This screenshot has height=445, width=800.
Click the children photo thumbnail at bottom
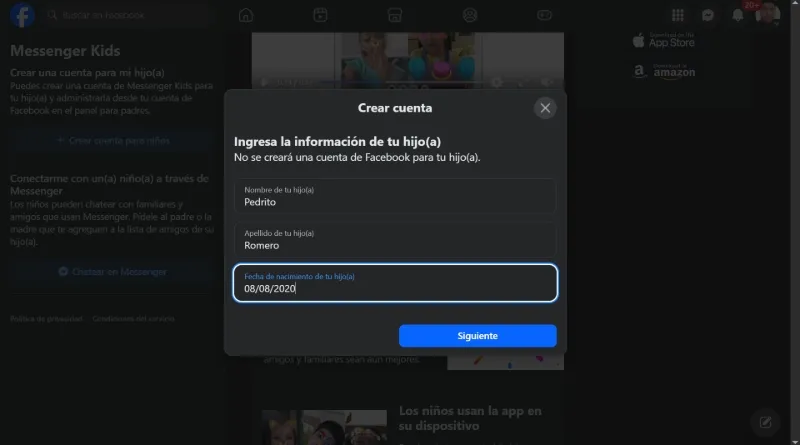click(324, 427)
